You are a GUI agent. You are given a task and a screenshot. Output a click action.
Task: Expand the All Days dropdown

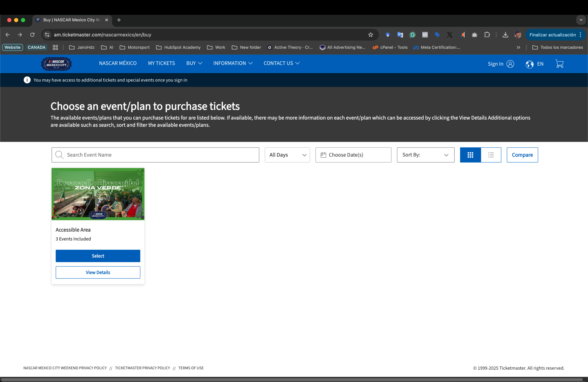pos(287,155)
